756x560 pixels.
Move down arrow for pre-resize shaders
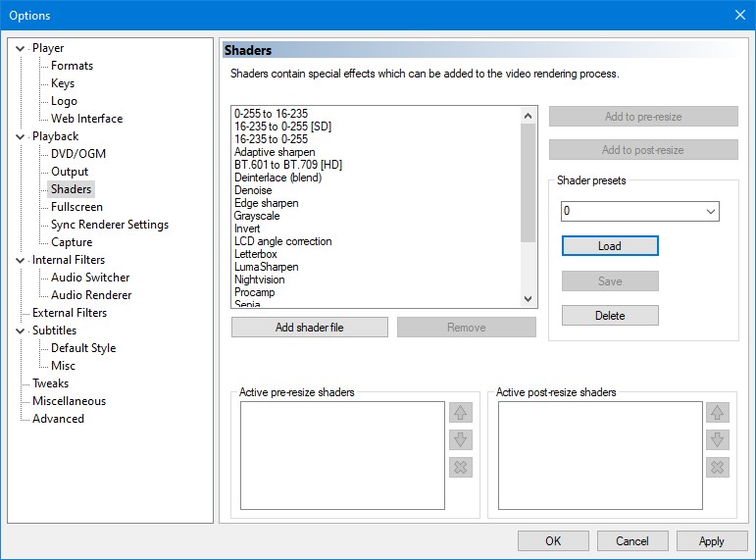pyautogui.click(x=461, y=440)
